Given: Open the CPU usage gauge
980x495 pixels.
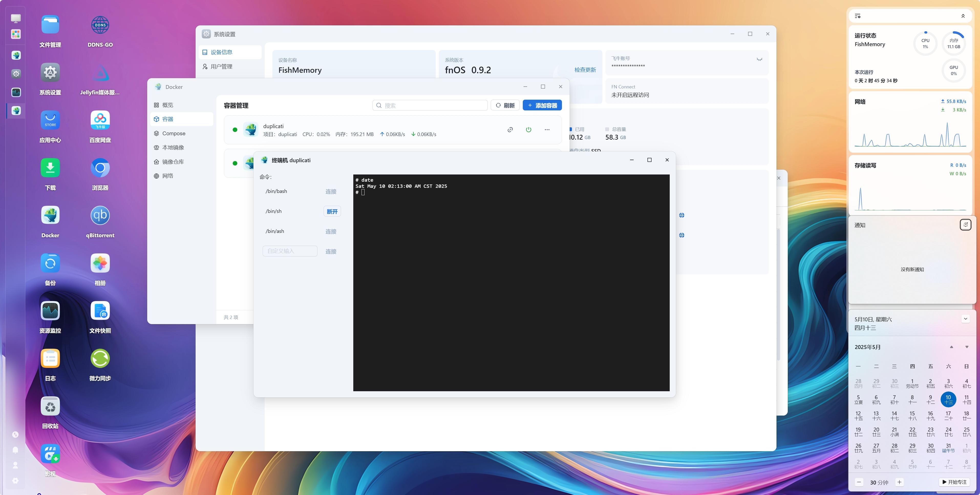Looking at the screenshot, I should tap(925, 43).
